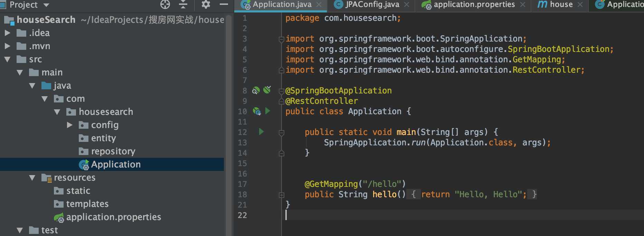This screenshot has height=236, width=644.
Task: Click the Application class icon in the tree
Action: click(x=84, y=165)
